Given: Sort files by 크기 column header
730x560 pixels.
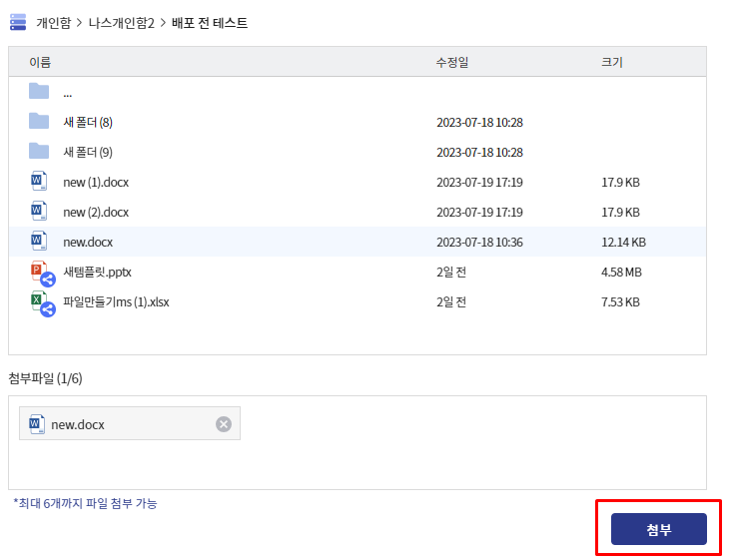Looking at the screenshot, I should coord(611,62).
